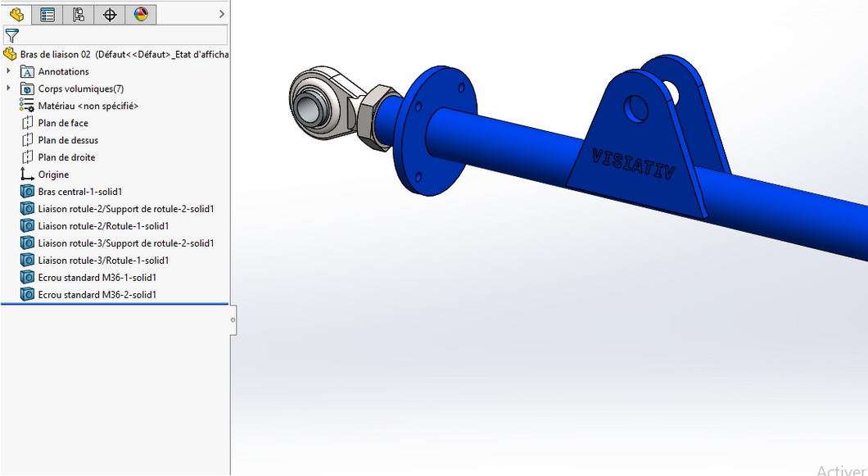Select the Plan de dessus plane icon
Viewport: 868px width, 476px height.
(x=27, y=140)
